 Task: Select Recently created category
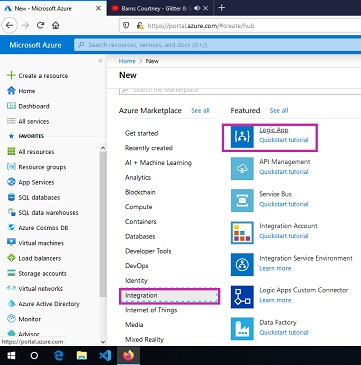149,148
